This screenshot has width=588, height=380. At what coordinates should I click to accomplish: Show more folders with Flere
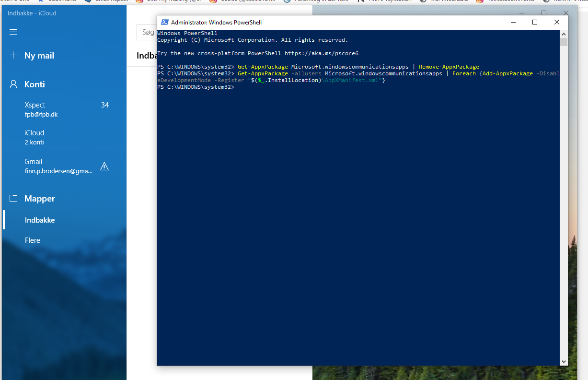(64, 240)
